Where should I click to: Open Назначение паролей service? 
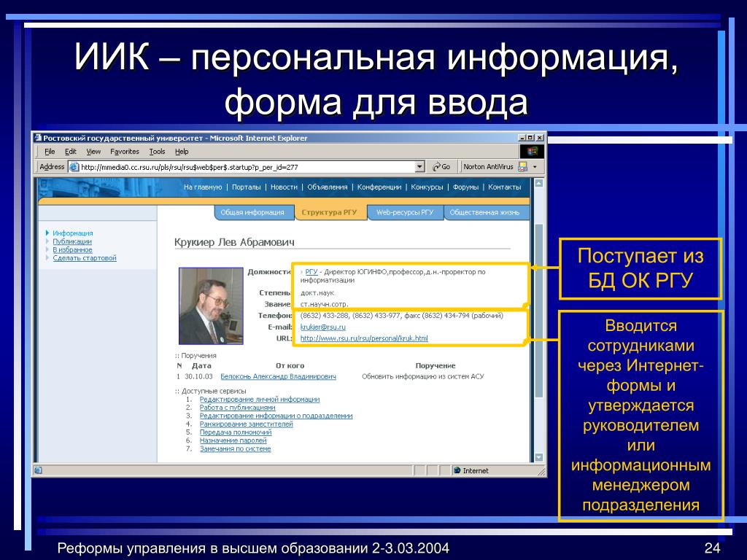coord(233,440)
